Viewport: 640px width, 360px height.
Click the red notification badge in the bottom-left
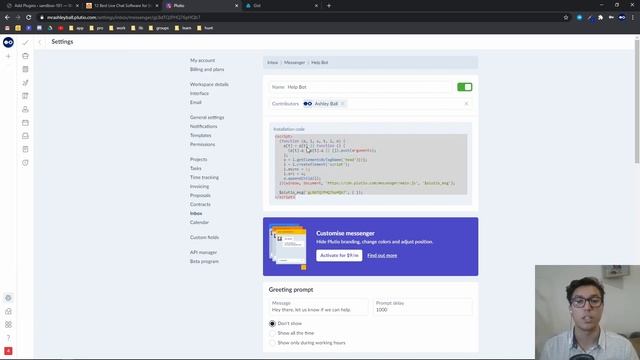8,351
